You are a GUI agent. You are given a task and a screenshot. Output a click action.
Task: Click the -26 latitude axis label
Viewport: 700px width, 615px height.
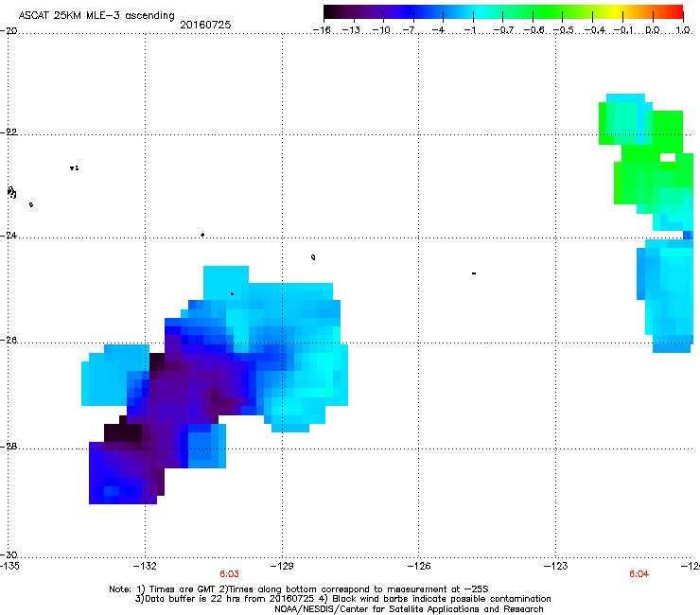point(9,341)
